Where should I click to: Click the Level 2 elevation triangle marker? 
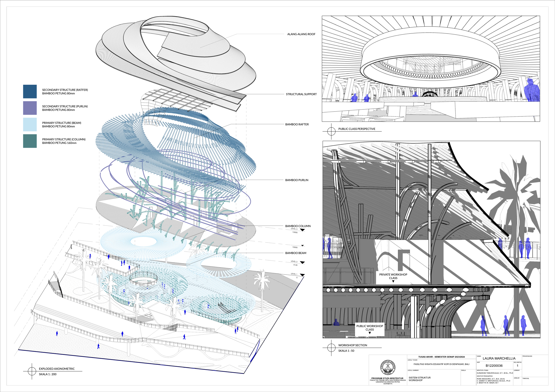coord(302,263)
